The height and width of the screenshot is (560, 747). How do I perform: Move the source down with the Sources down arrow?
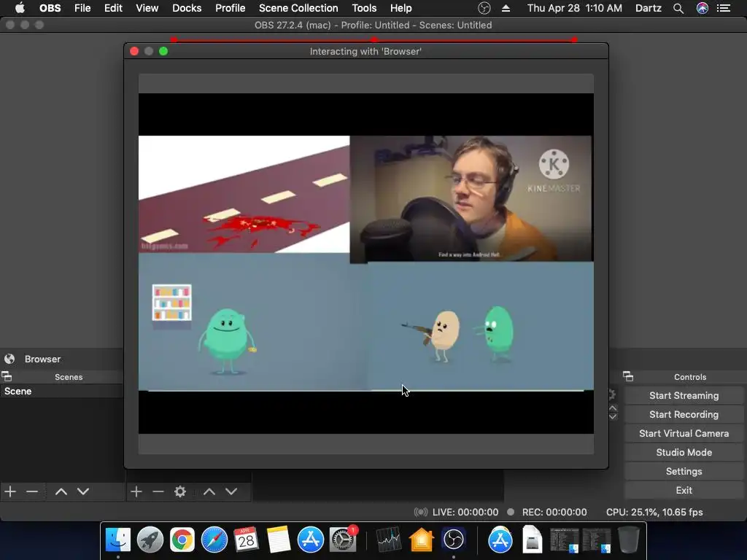click(231, 491)
